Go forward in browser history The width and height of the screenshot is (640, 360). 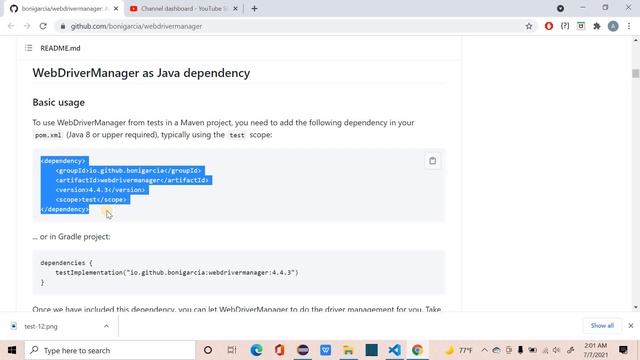[x=27, y=26]
